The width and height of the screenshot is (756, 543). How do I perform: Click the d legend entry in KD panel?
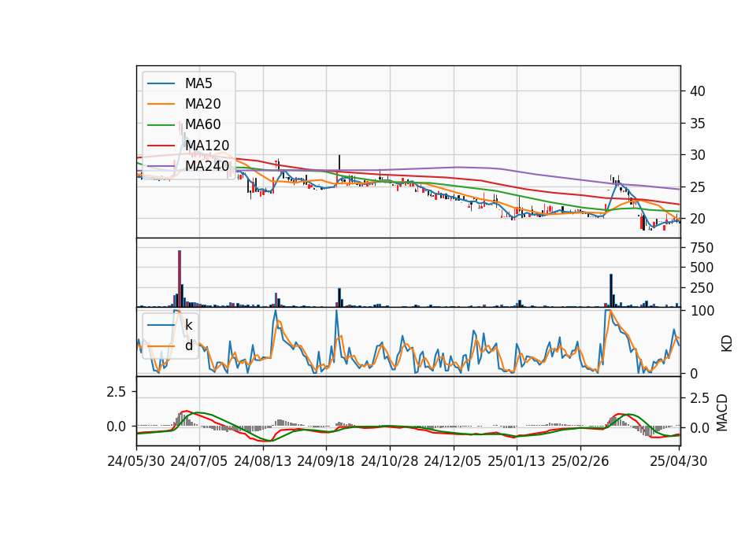click(x=188, y=345)
